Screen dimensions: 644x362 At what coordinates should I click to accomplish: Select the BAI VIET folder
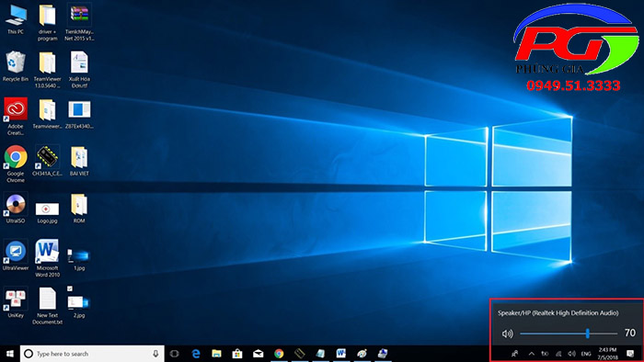[79, 161]
